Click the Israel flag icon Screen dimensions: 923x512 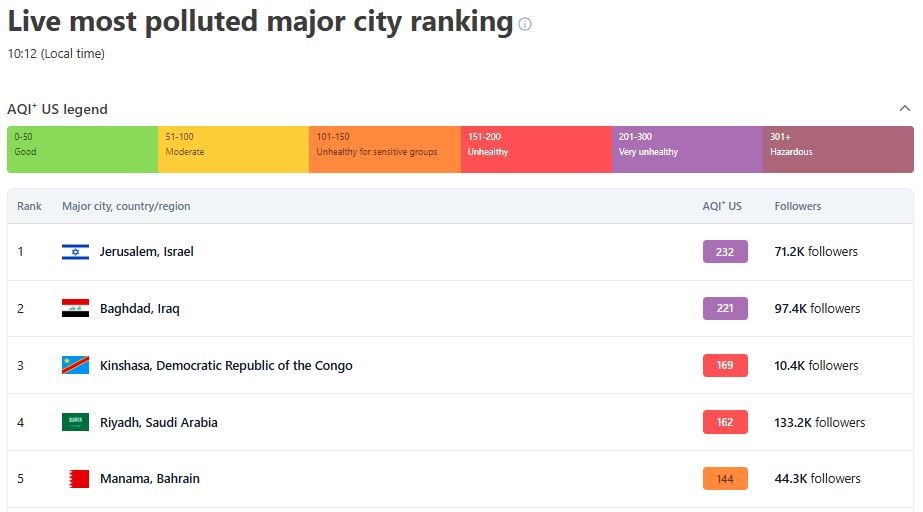pos(75,252)
